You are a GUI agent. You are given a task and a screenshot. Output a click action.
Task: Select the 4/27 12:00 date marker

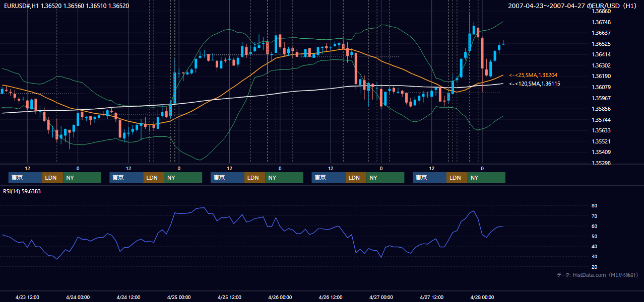[432, 297]
